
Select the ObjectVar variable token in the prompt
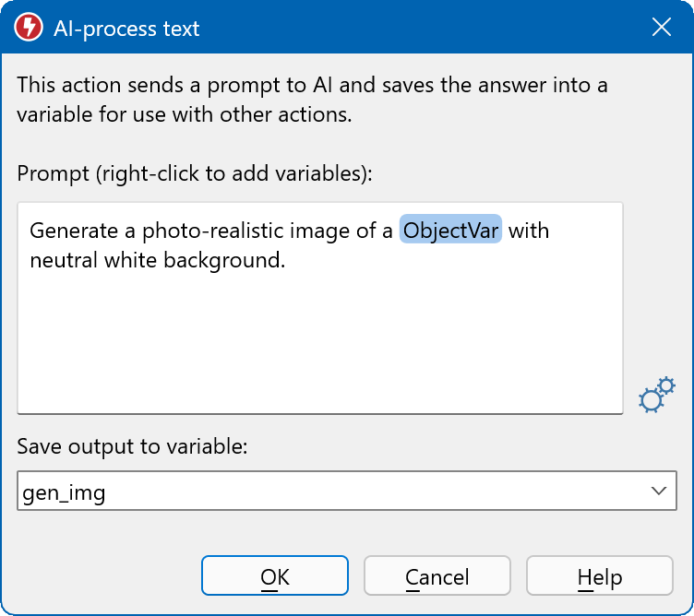point(450,230)
